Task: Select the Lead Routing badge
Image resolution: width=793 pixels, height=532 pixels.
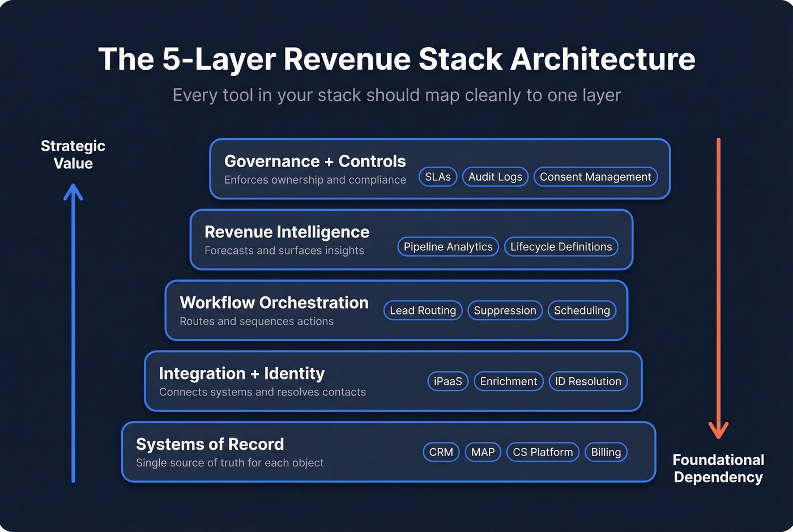Action: click(423, 310)
